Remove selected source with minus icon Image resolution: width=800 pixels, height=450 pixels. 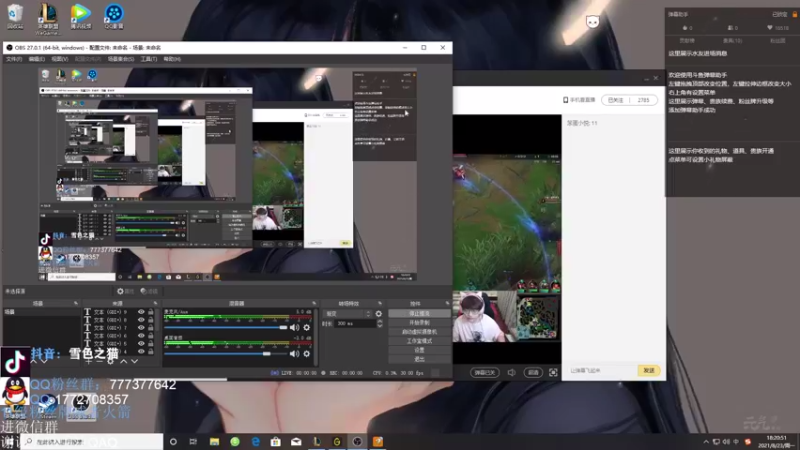99,361
